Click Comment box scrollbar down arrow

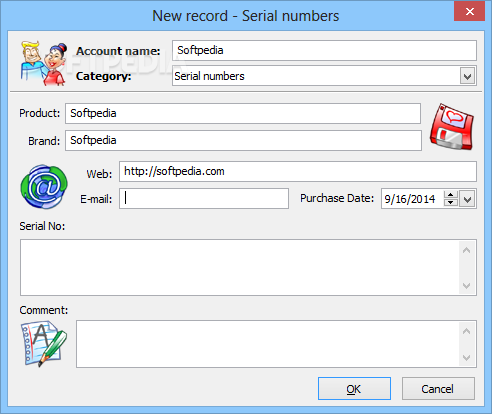pos(467,358)
